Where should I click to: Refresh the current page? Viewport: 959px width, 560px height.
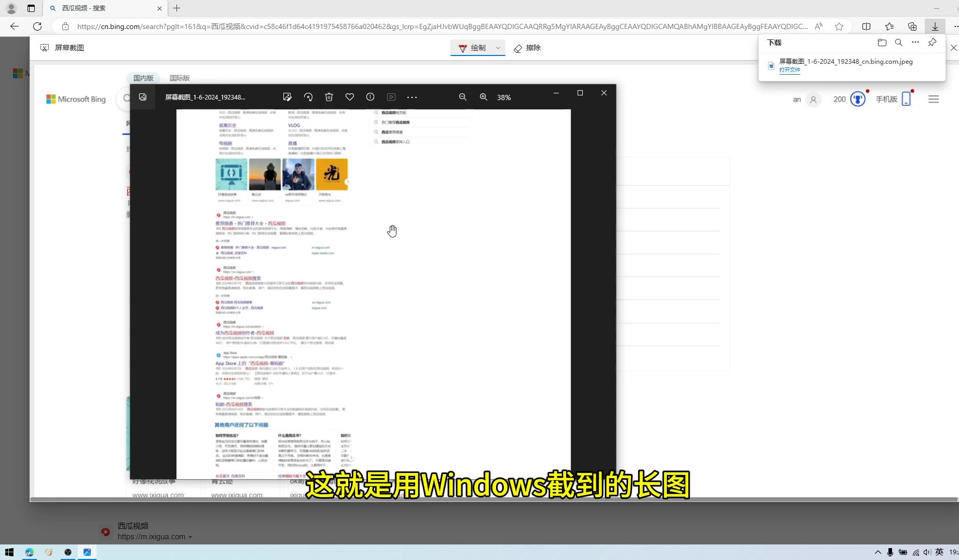[37, 26]
